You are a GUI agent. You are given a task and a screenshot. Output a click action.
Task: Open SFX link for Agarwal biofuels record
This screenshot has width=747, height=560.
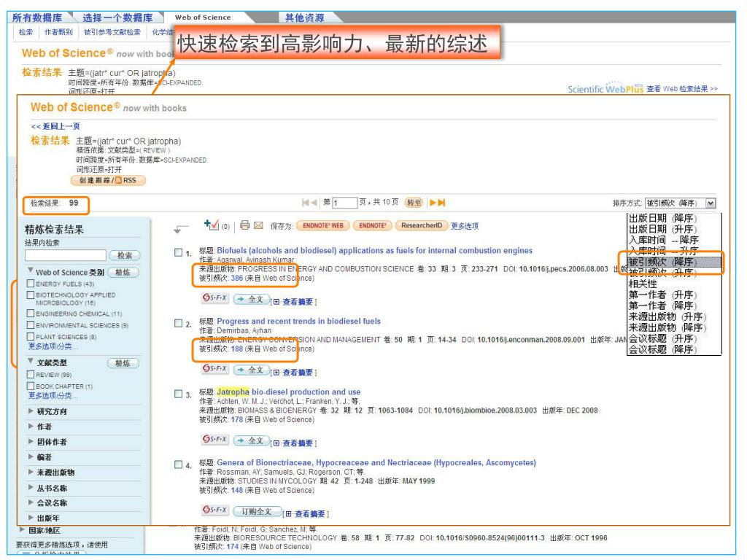point(215,298)
